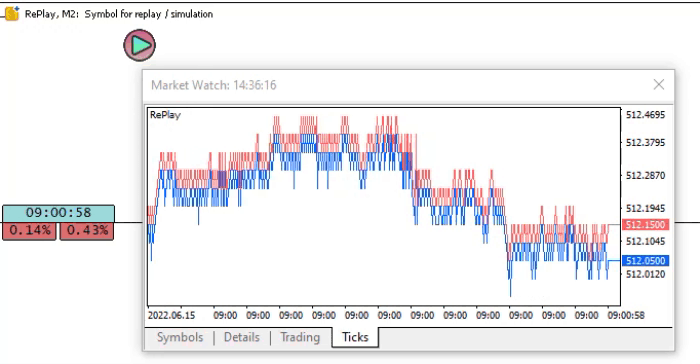Image resolution: width=700 pixels, height=364 pixels.
Task: Close the Market Watch popup
Action: click(658, 84)
